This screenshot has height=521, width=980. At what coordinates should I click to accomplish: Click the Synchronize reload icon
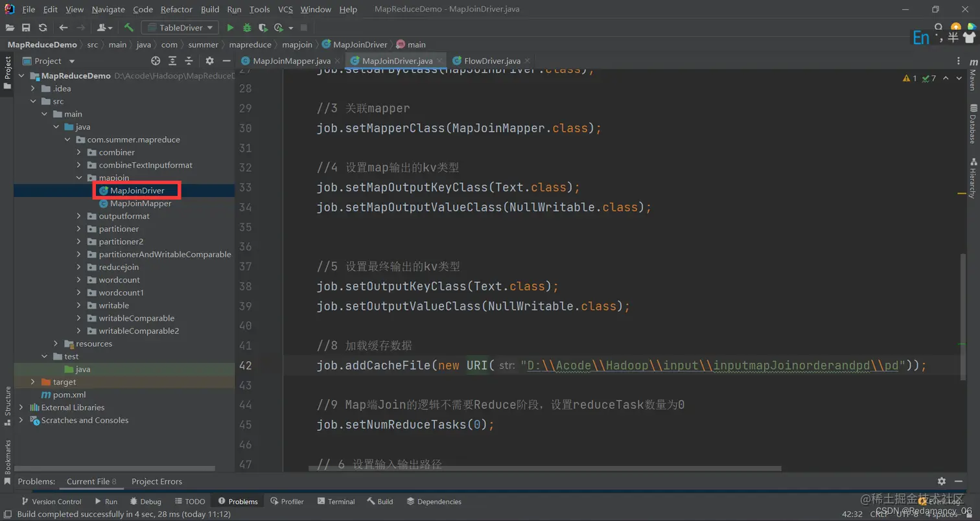[x=43, y=27]
